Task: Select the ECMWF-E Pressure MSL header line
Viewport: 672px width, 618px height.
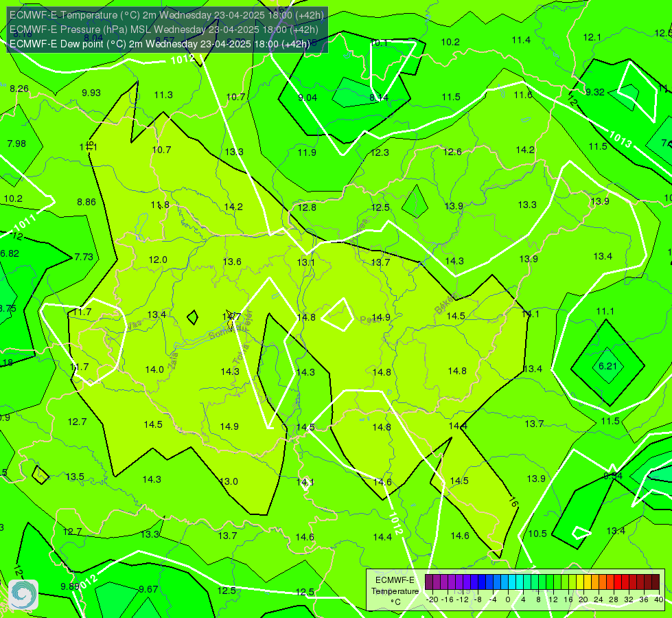Action: [x=164, y=30]
